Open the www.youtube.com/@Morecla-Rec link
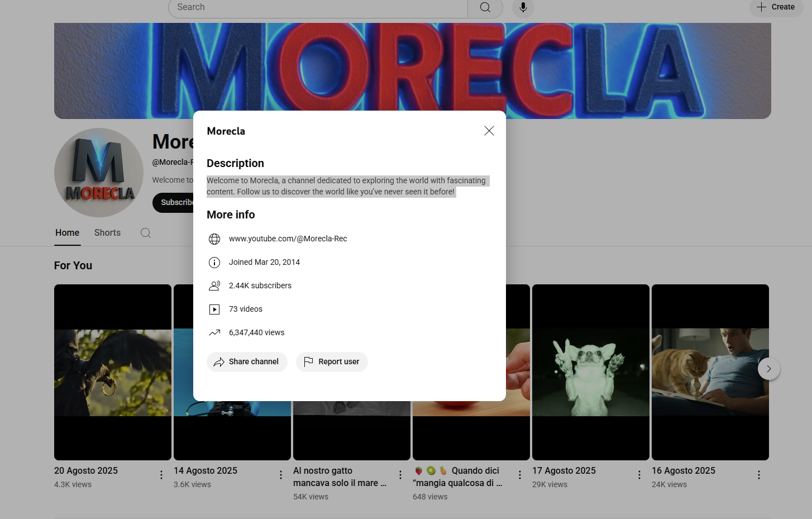The width and height of the screenshot is (812, 519). click(x=288, y=239)
